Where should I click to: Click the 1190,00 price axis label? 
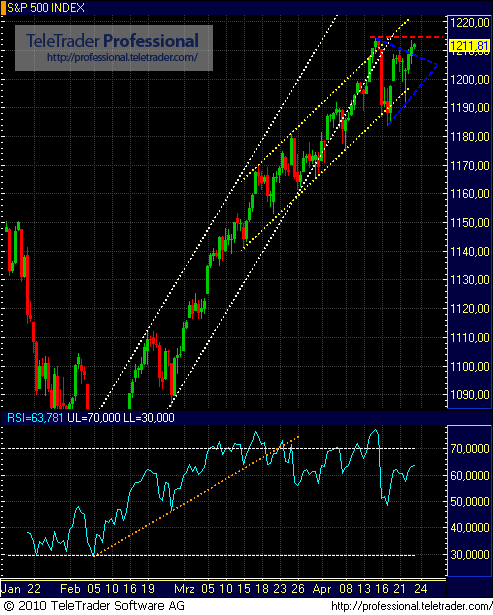pyautogui.click(x=469, y=107)
